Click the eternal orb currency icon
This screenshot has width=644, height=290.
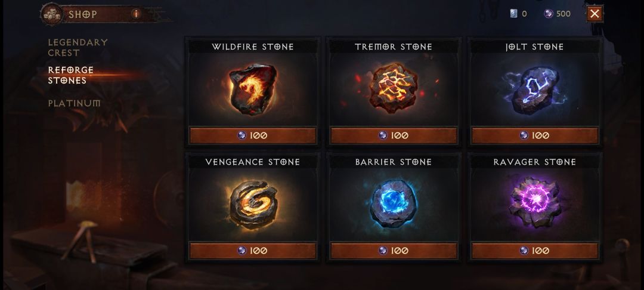pos(549,14)
